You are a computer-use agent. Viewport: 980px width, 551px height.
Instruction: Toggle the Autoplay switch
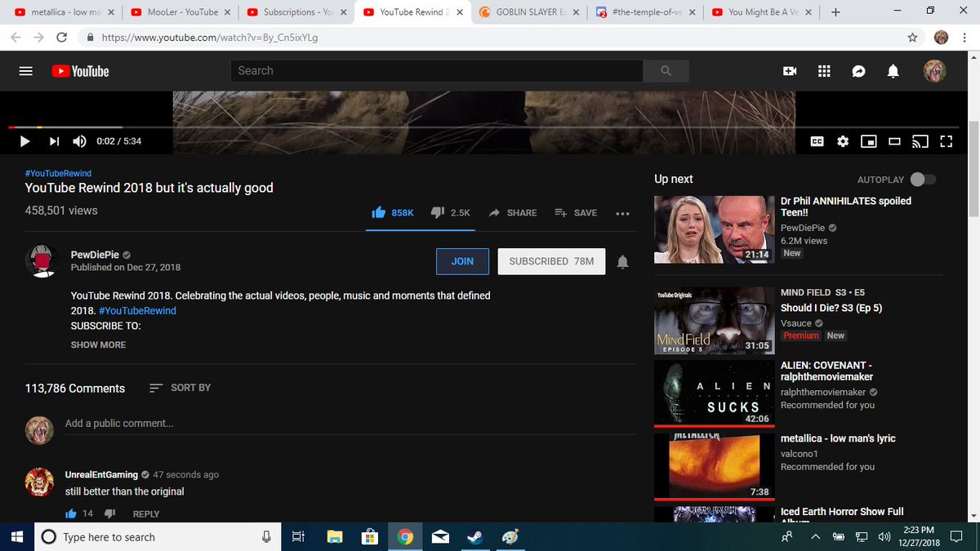[923, 180]
